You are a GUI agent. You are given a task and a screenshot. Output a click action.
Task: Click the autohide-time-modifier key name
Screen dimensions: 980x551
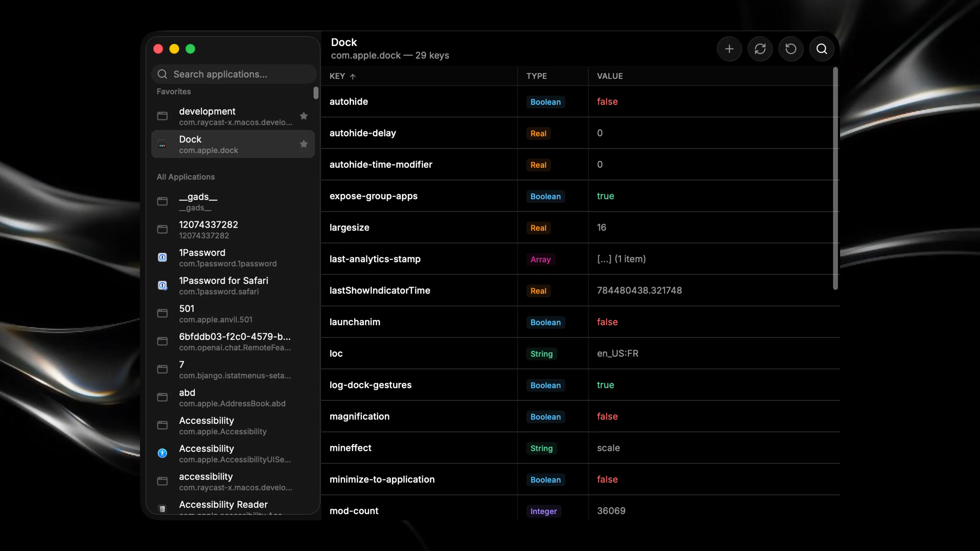[x=381, y=164]
